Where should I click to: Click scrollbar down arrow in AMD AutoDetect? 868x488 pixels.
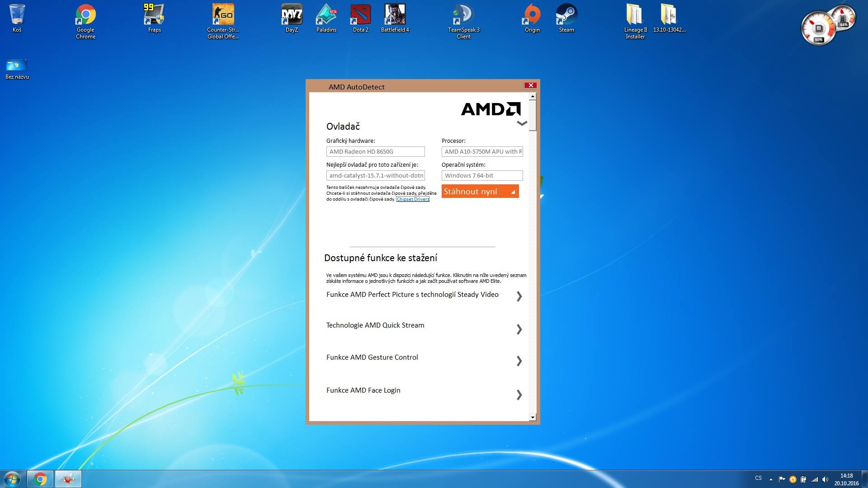[533, 418]
